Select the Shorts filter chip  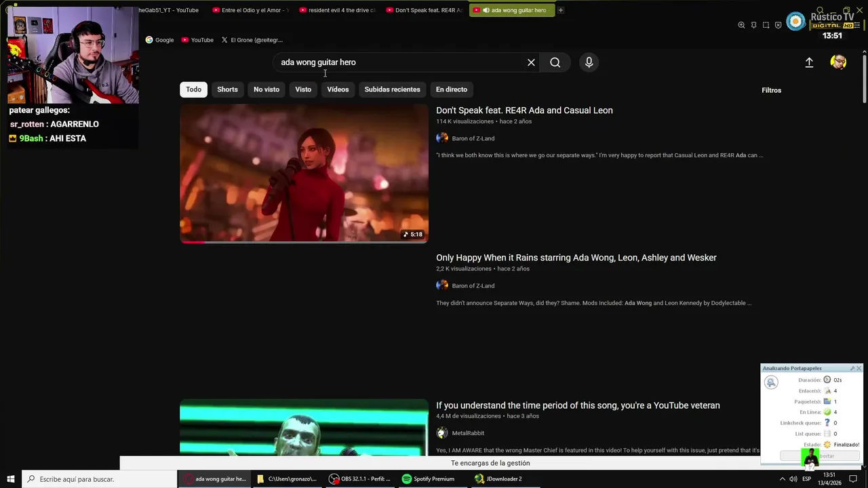pyautogui.click(x=227, y=89)
